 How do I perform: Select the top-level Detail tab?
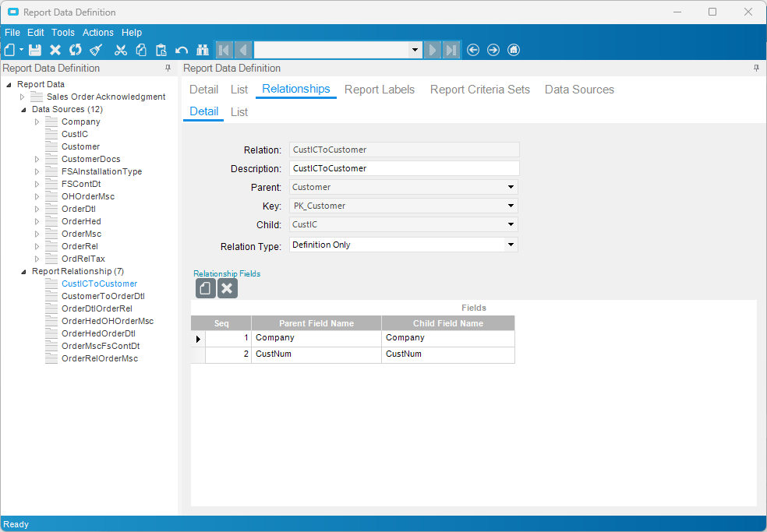pos(203,90)
